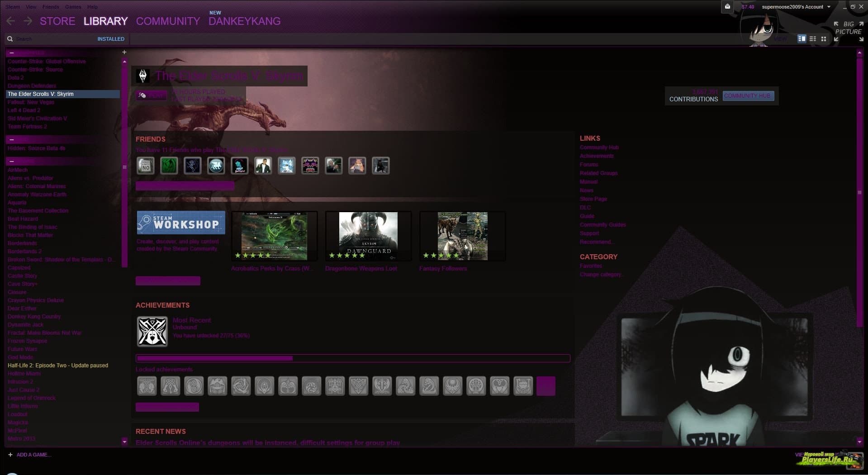Click the main pane scroll-up arrow

click(x=859, y=53)
